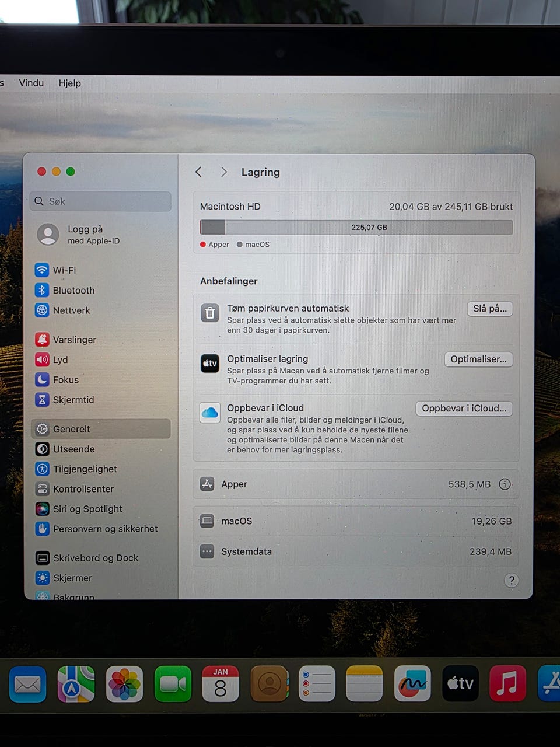560x747 pixels.
Task: Launch Reminders from the Dock
Action: pos(317,684)
